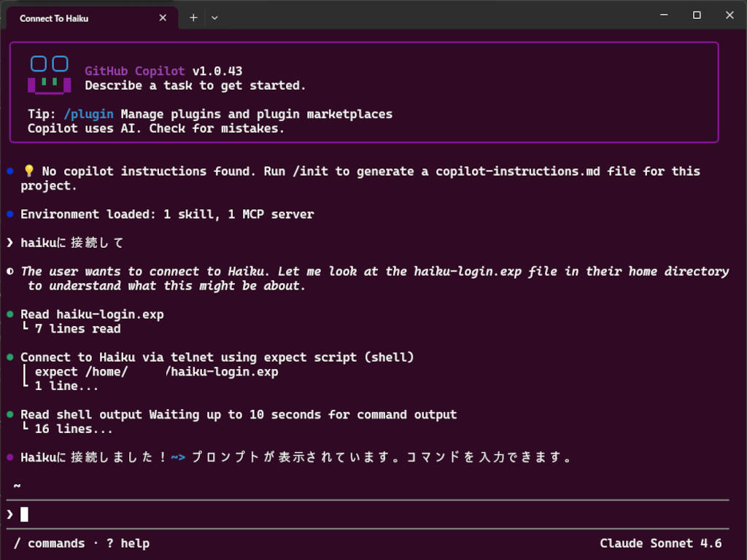747x560 pixels.
Task: Open a new terminal tab with plus
Action: point(193,18)
